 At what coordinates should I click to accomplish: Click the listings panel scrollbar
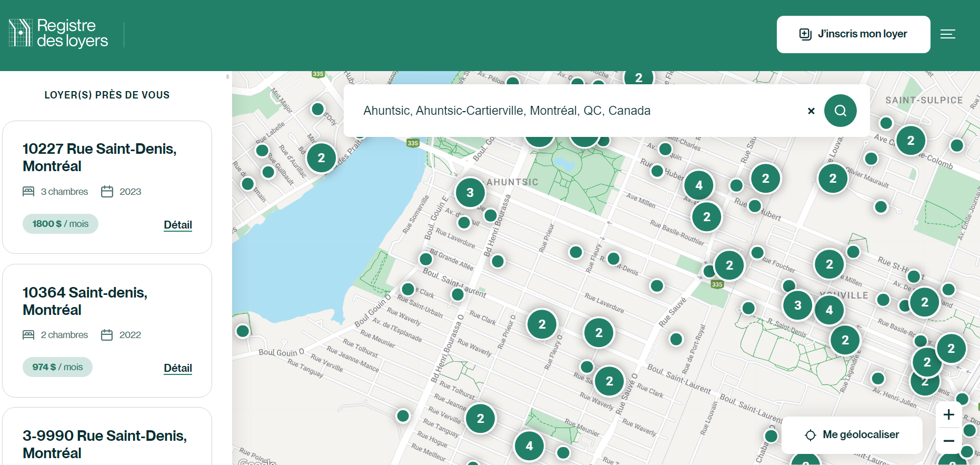227,77
